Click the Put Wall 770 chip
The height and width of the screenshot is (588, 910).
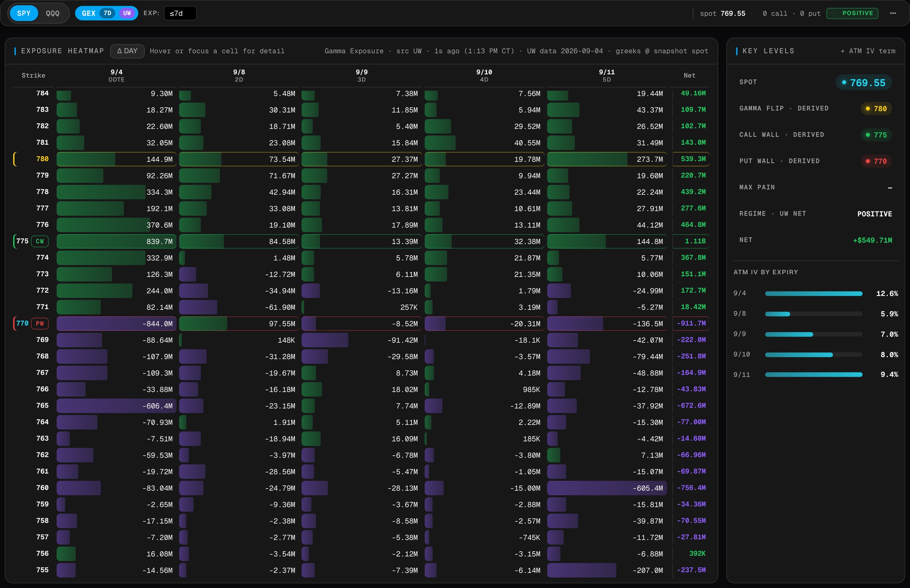876,161
